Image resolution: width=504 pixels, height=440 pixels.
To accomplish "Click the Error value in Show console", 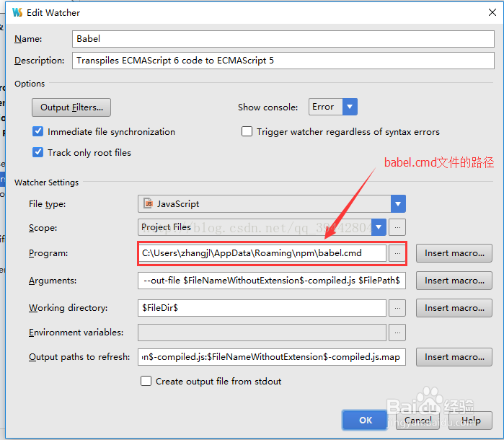I will 323,107.
